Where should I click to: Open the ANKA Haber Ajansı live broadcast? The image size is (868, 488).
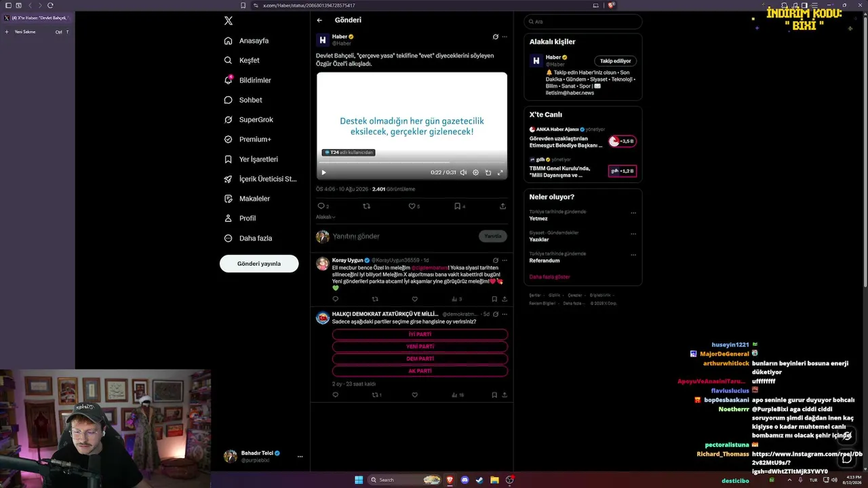click(x=583, y=139)
